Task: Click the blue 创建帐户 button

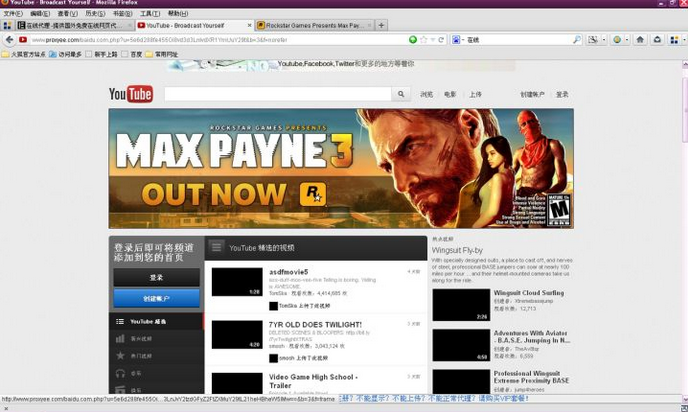Action: tap(156, 298)
